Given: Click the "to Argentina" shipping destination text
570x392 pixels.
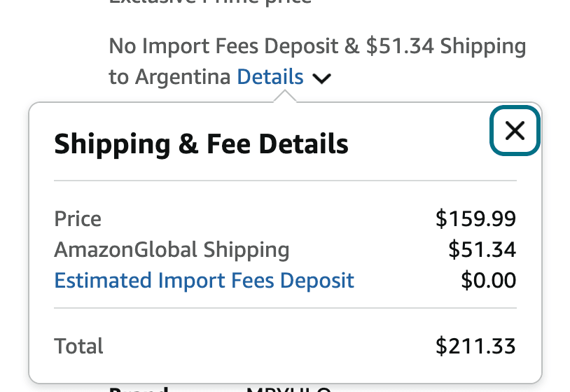Looking at the screenshot, I should point(169,76).
